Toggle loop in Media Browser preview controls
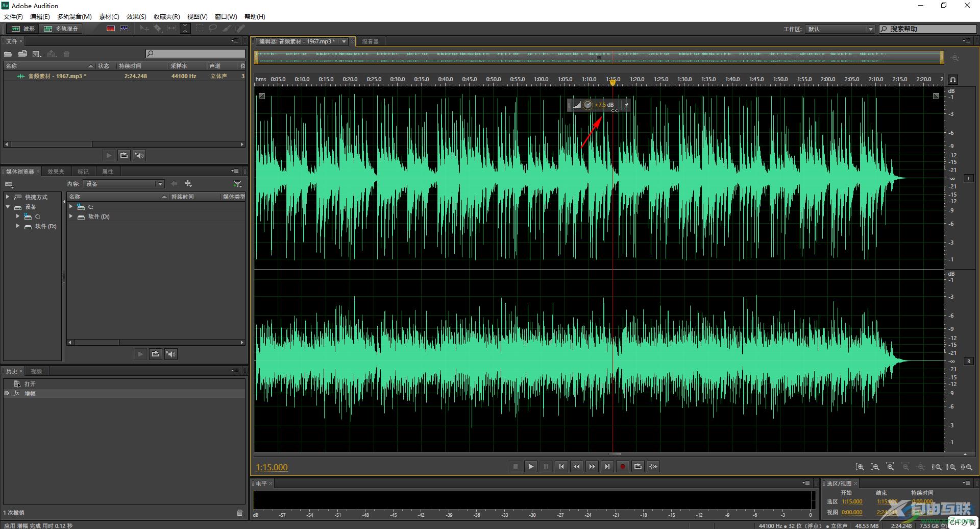The image size is (980, 529). click(x=156, y=354)
